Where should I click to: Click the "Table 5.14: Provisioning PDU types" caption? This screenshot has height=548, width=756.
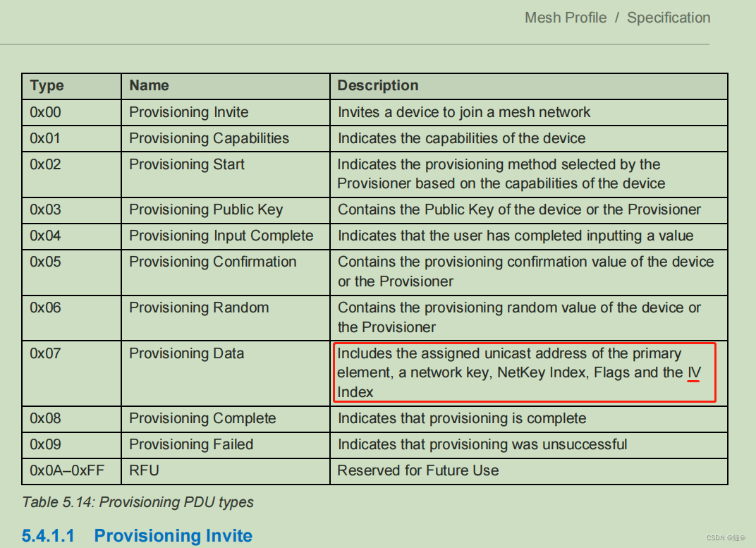tap(138, 502)
